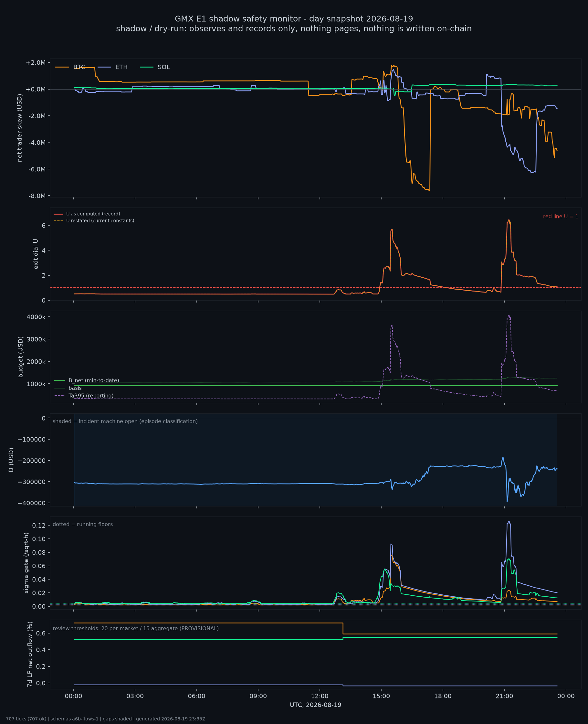588x724 pixels.
Task: Click the 'U as computed (record)' legend entry
Action: point(87,214)
